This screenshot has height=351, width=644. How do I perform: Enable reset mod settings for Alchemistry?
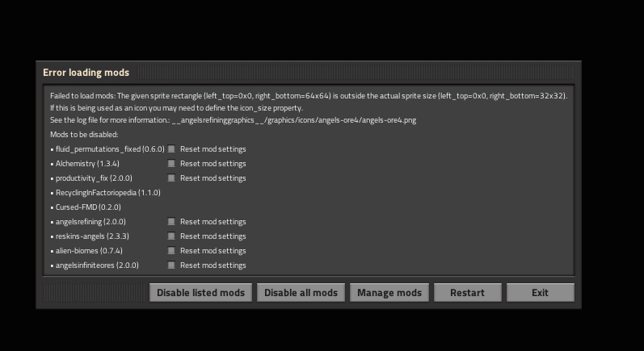[171, 164]
